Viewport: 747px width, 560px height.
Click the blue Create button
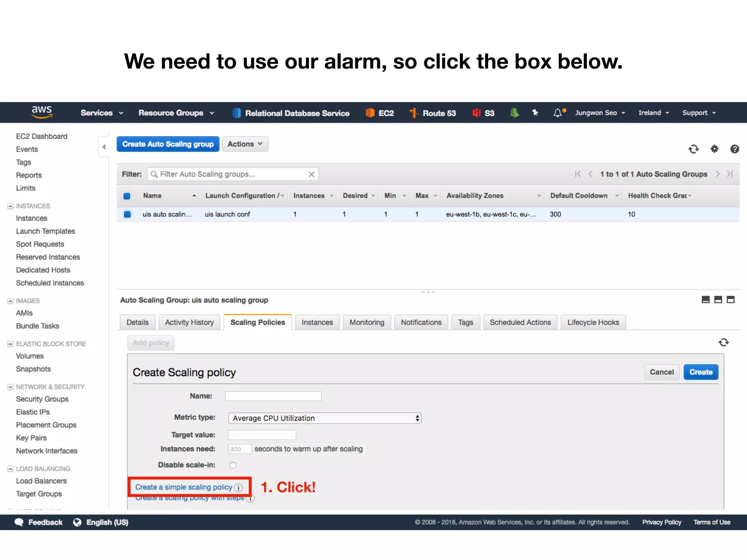(x=701, y=372)
